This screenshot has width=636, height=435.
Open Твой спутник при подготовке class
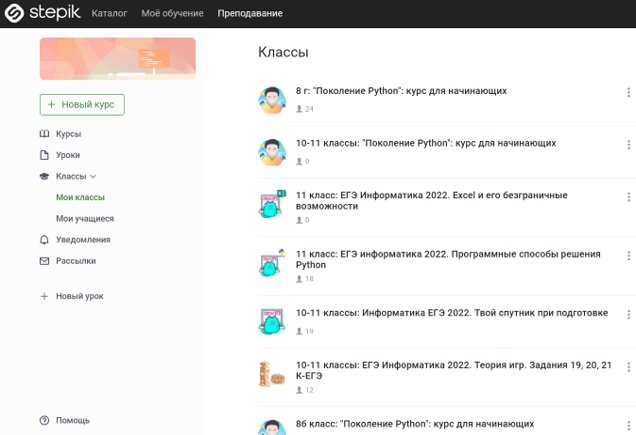pos(452,313)
